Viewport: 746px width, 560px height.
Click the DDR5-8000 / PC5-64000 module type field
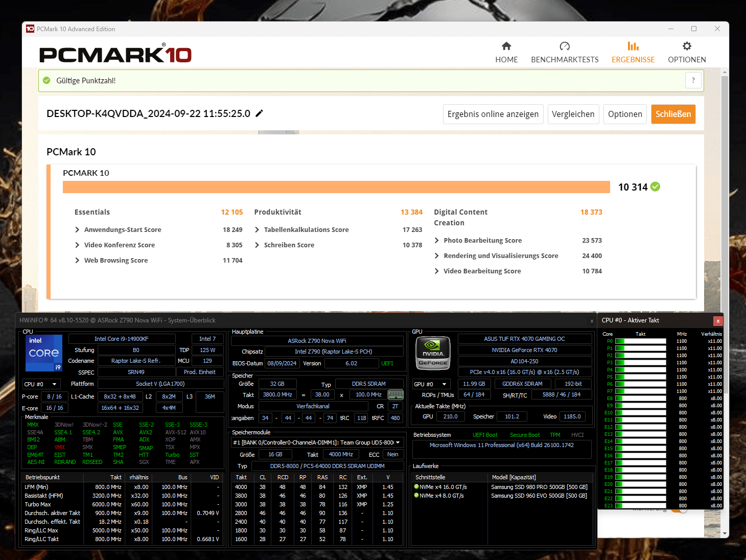[327, 466]
